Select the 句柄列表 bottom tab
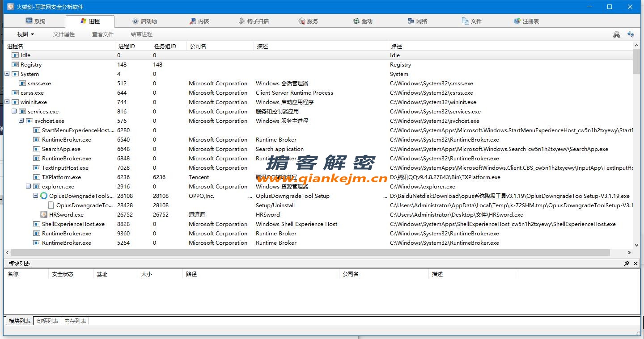 [x=47, y=321]
